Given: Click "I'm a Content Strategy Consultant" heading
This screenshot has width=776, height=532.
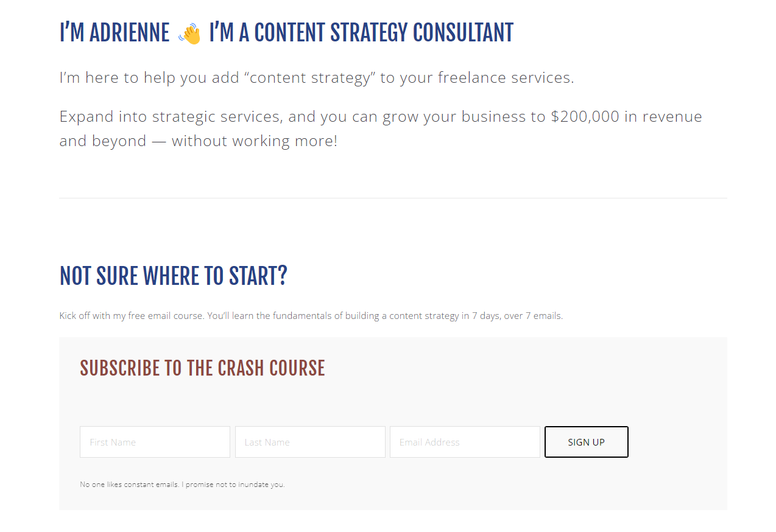Looking at the screenshot, I should coord(361,33).
